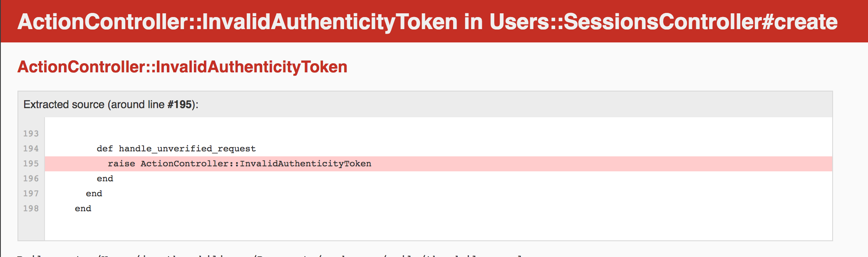
Task: Click line number 193 in gutter
Action: coord(31,133)
